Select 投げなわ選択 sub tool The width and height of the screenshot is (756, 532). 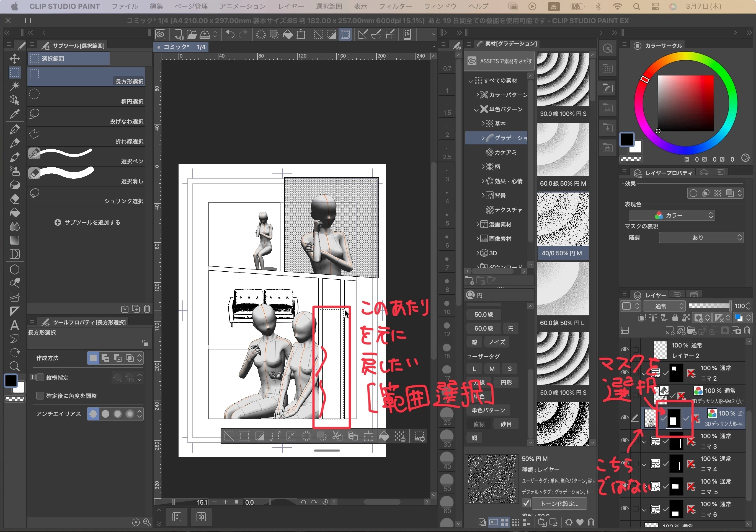[86, 116]
